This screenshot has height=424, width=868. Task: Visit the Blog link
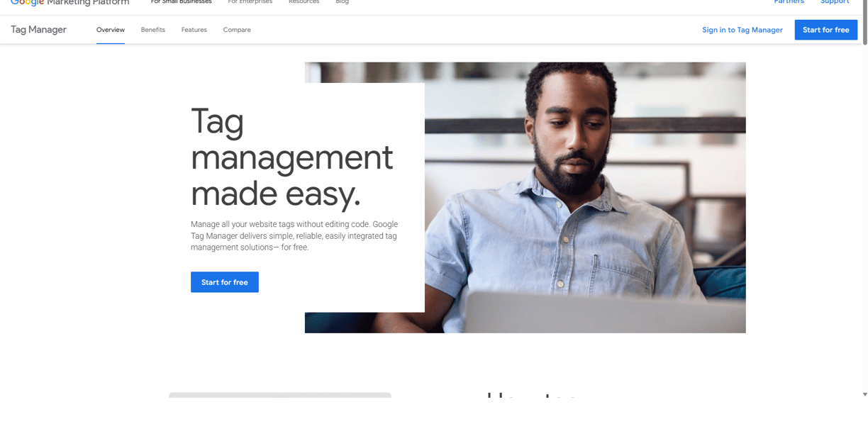pos(342,2)
